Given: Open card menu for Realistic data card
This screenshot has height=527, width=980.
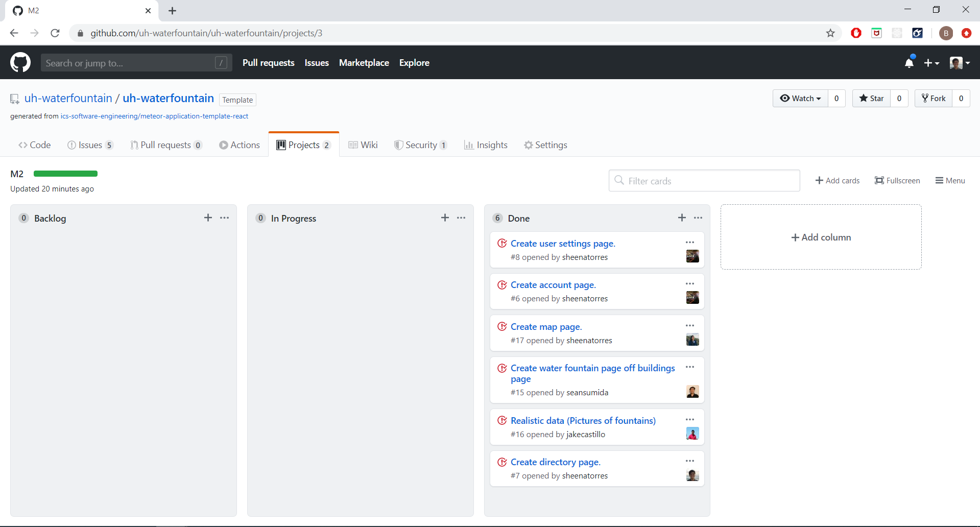Looking at the screenshot, I should 690,420.
